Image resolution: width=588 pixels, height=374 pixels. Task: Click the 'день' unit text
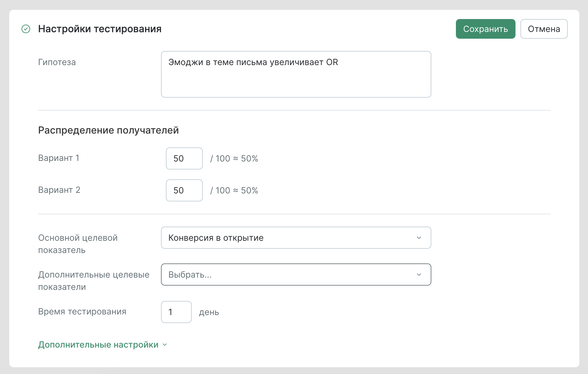(x=209, y=312)
